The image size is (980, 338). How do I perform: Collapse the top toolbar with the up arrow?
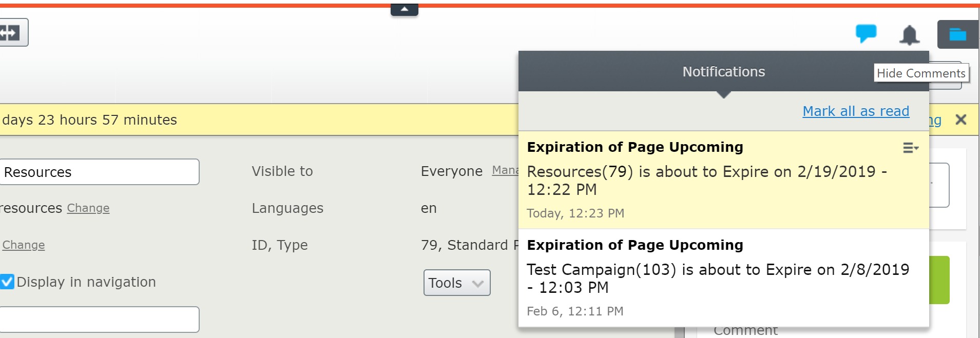point(405,9)
